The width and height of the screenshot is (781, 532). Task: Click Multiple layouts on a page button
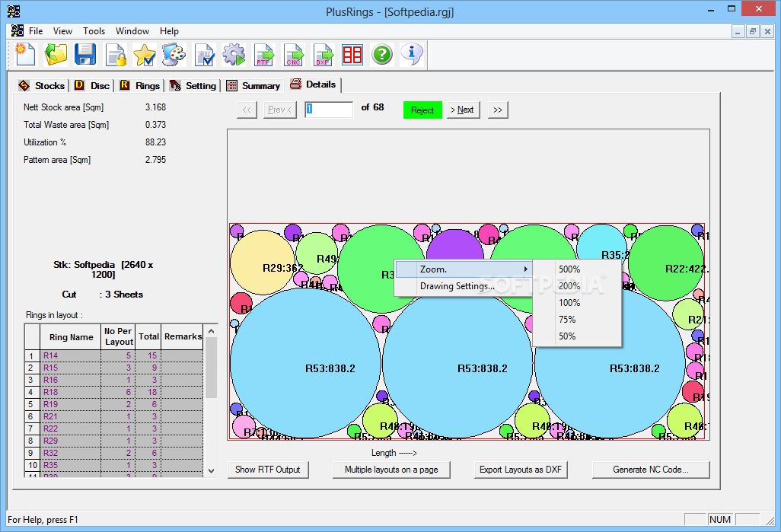tap(391, 470)
